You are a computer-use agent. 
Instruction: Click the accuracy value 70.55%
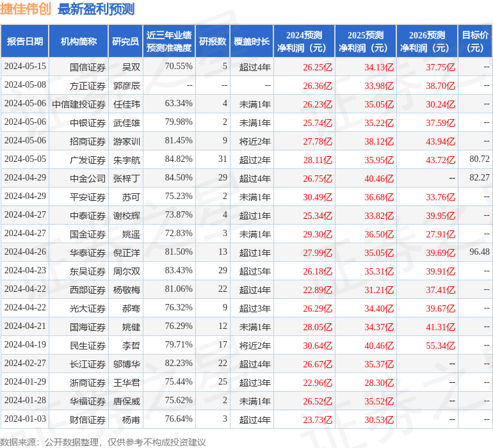(x=179, y=66)
